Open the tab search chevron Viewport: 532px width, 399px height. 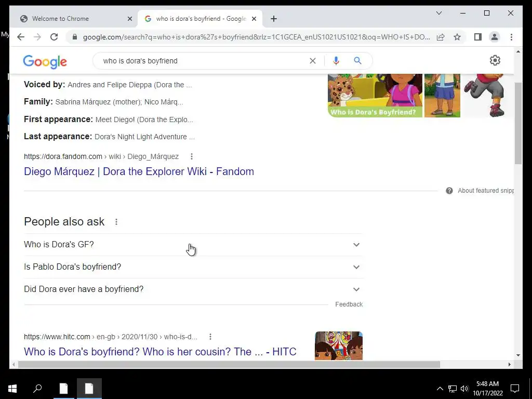click(x=438, y=13)
